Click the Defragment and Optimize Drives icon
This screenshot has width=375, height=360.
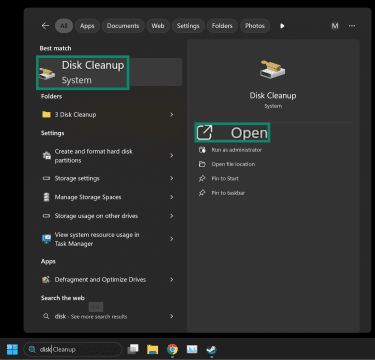click(46, 279)
